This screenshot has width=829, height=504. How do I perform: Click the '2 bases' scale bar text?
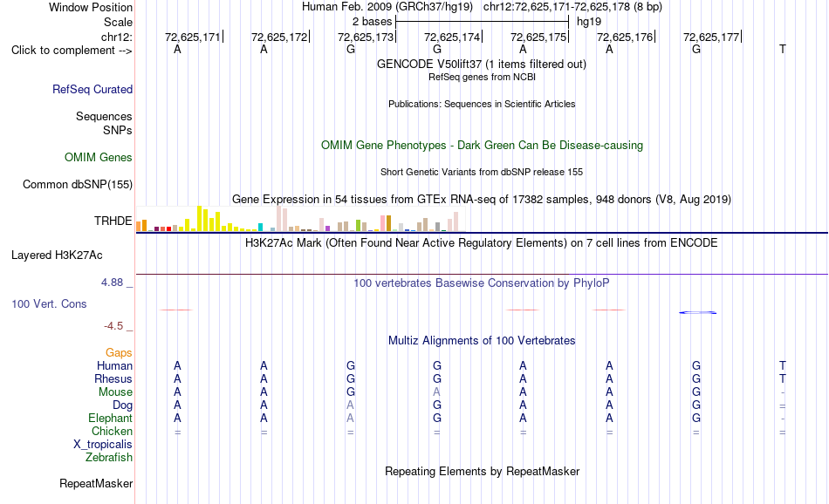pyautogui.click(x=373, y=22)
